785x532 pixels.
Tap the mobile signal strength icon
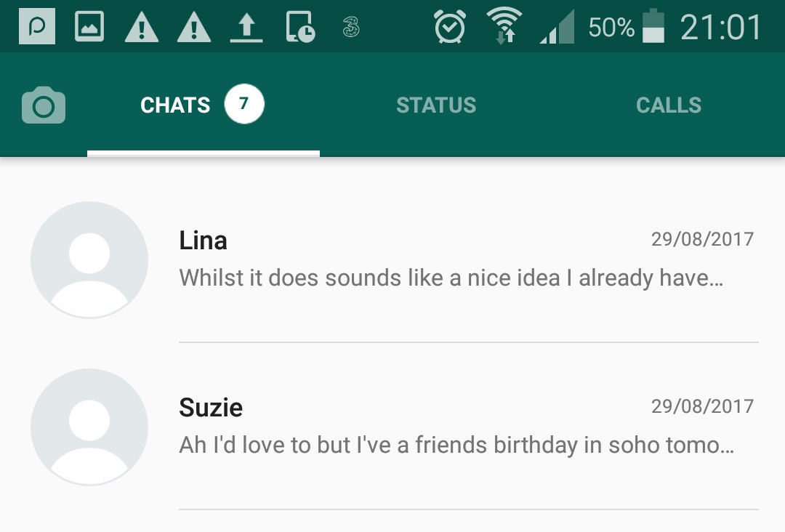coord(557,28)
